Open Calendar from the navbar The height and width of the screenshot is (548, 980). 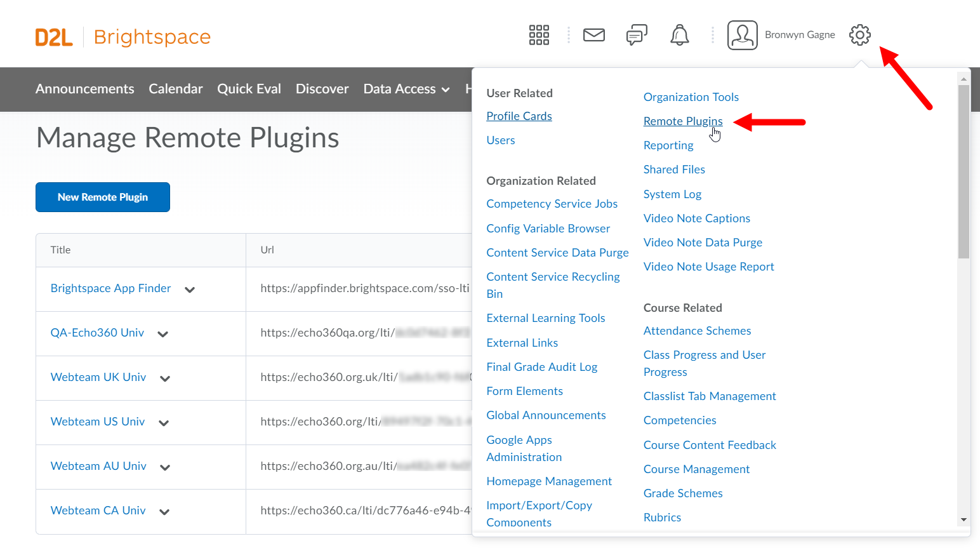[x=176, y=89]
